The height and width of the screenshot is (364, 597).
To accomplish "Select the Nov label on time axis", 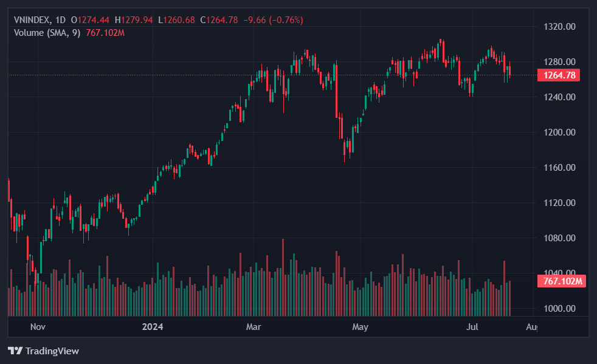I will (x=38, y=328).
